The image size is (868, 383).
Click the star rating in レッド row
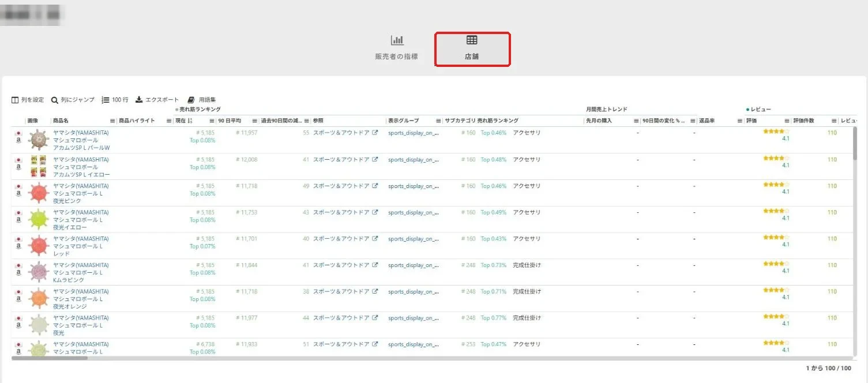776,237
